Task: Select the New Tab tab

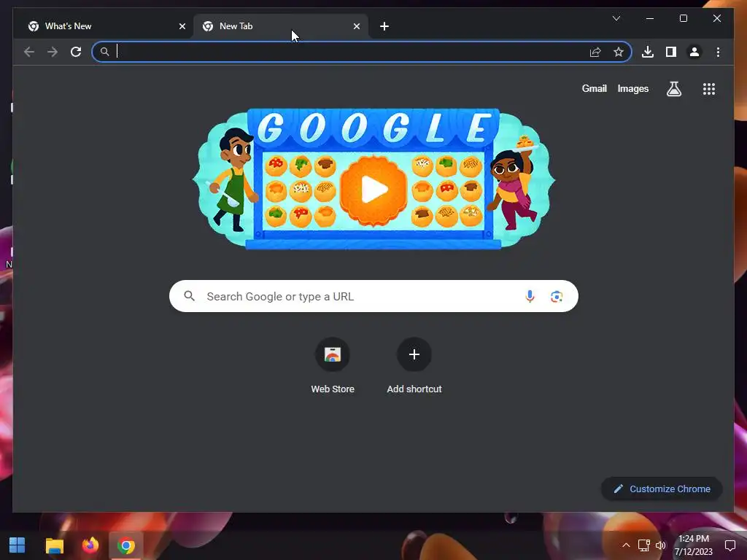Action: click(281, 26)
